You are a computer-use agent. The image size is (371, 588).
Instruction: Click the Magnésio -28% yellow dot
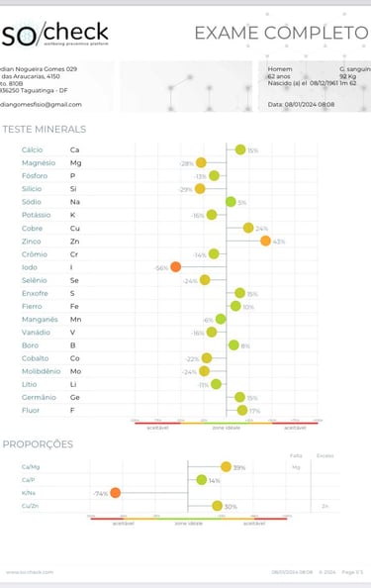201,162
